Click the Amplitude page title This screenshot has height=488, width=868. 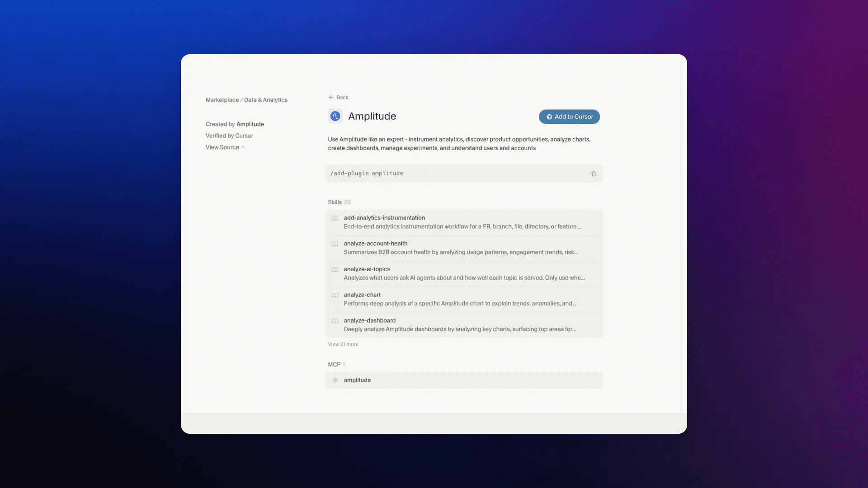372,116
